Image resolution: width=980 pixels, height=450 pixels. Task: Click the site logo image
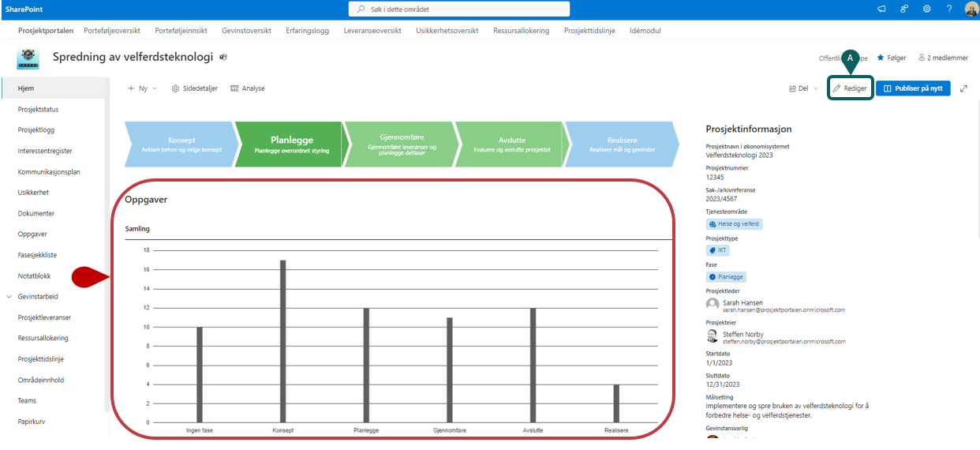[x=28, y=58]
